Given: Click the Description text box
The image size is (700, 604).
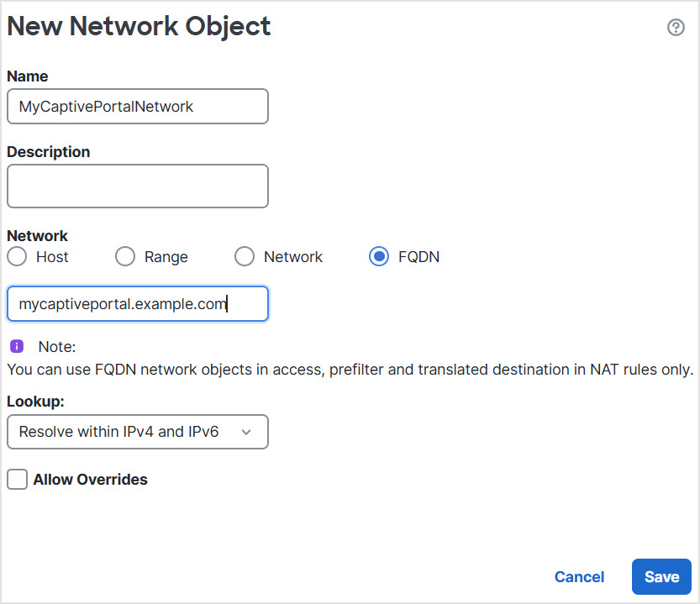Looking at the screenshot, I should [x=137, y=186].
